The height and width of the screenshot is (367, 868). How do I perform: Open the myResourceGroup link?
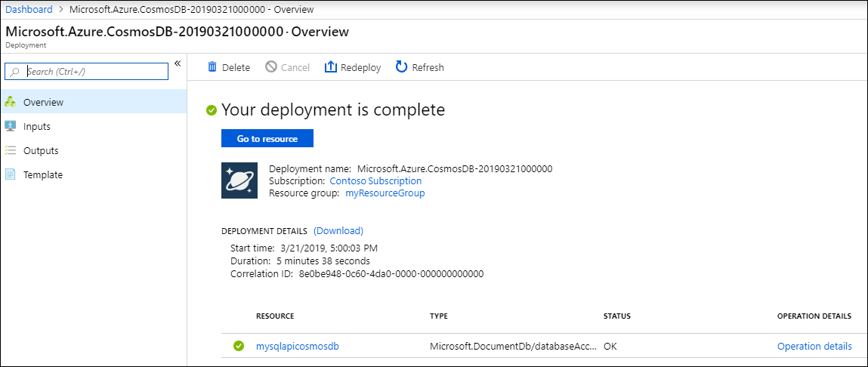coord(385,193)
